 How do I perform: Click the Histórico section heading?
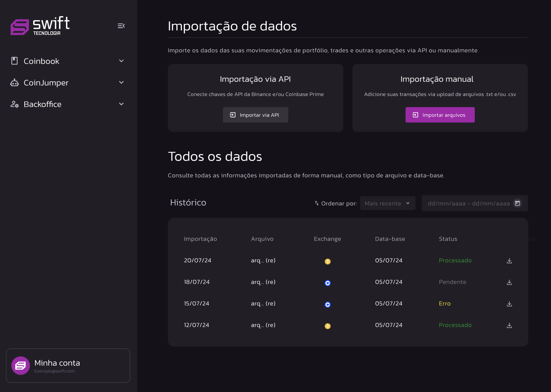[x=188, y=202]
